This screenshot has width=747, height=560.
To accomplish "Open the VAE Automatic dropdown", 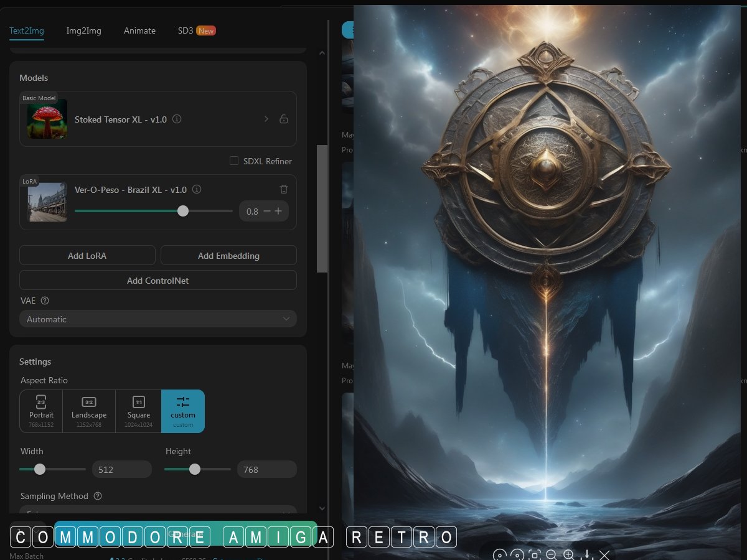I will pyautogui.click(x=158, y=319).
